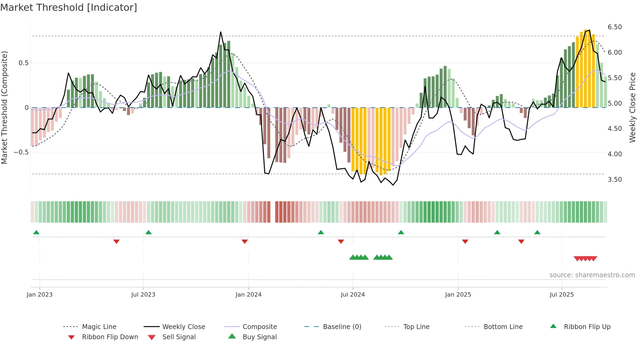The image size is (644, 362).
Task: Click the Jan 2024 x-axis label
Action: click(249, 294)
